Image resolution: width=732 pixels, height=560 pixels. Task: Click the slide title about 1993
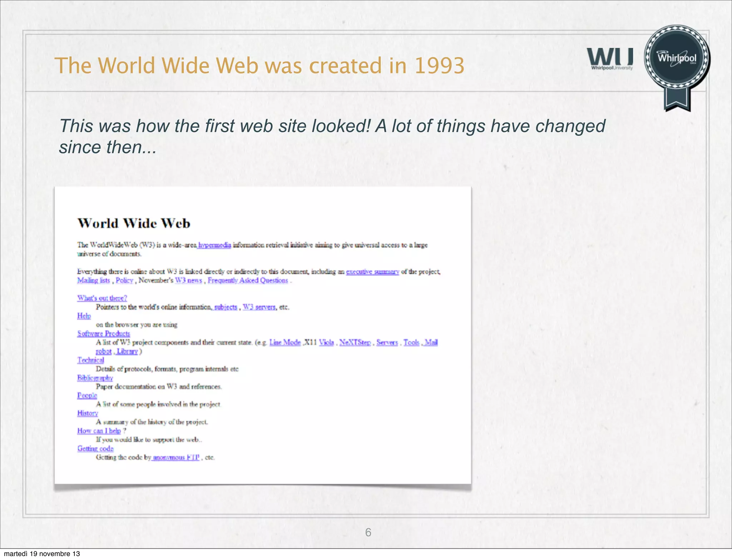point(259,66)
